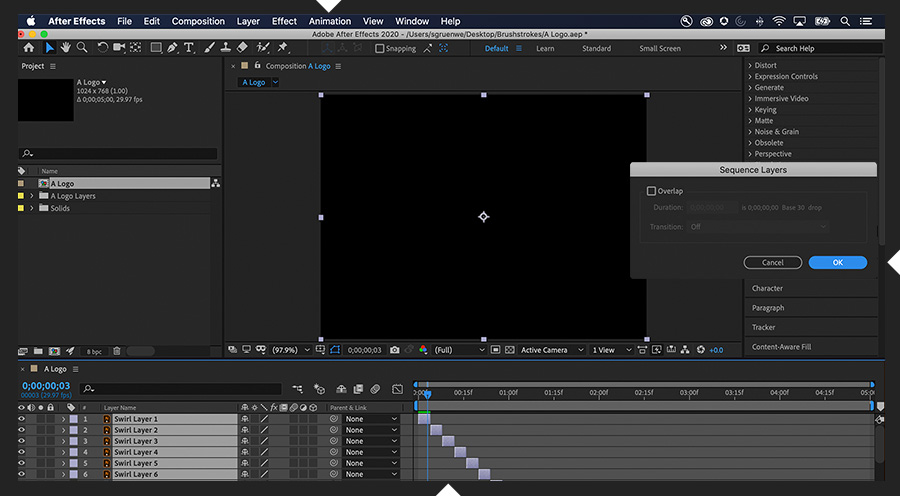
Task: Enable the Overlap checkbox
Action: [x=652, y=191]
